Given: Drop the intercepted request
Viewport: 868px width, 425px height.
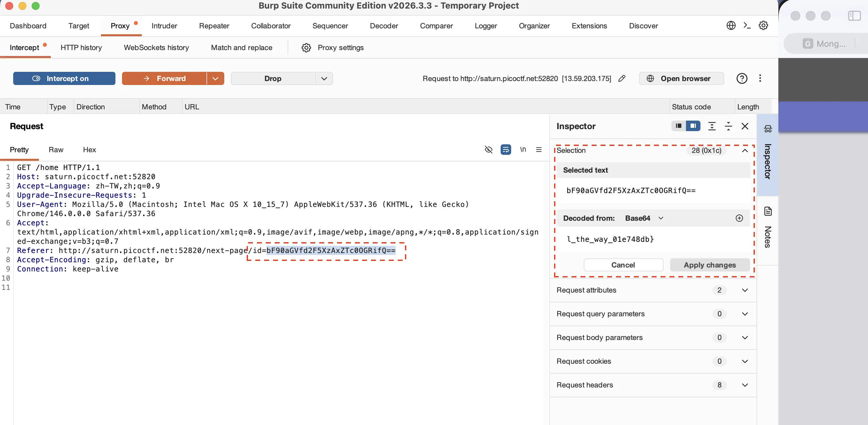Looking at the screenshot, I should [273, 78].
